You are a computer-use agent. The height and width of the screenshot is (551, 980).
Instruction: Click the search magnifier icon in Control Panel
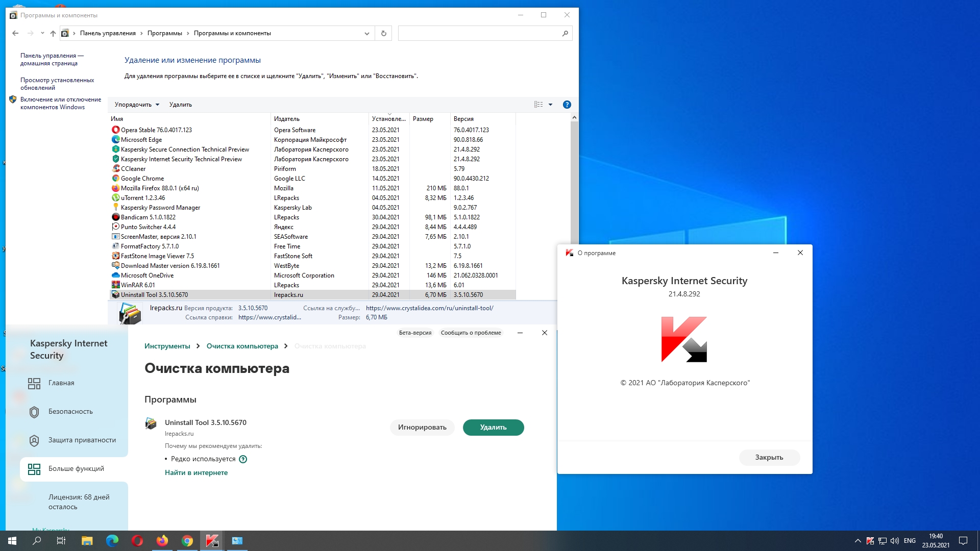click(x=565, y=33)
